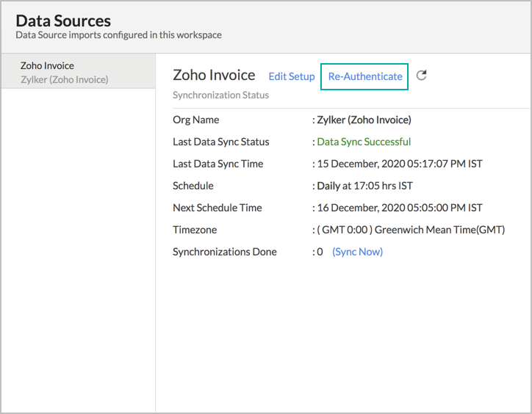Open the Edit Setup link
Screen dimensions: 532x414
(292, 76)
